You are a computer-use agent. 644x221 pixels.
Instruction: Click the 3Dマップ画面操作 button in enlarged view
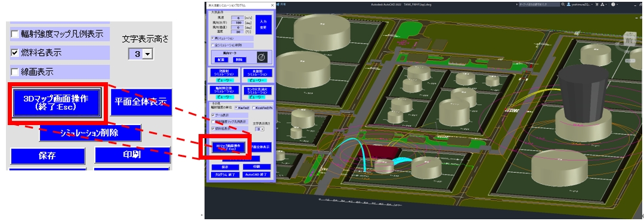57,103
